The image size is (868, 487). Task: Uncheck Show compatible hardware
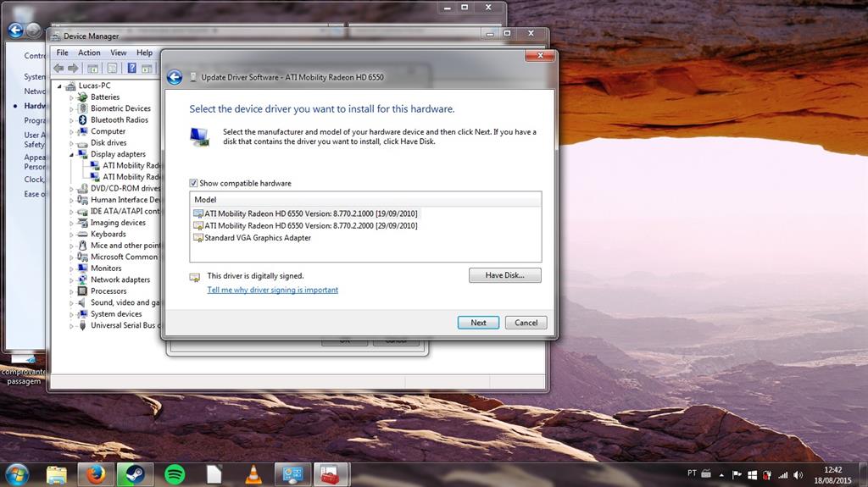193,183
